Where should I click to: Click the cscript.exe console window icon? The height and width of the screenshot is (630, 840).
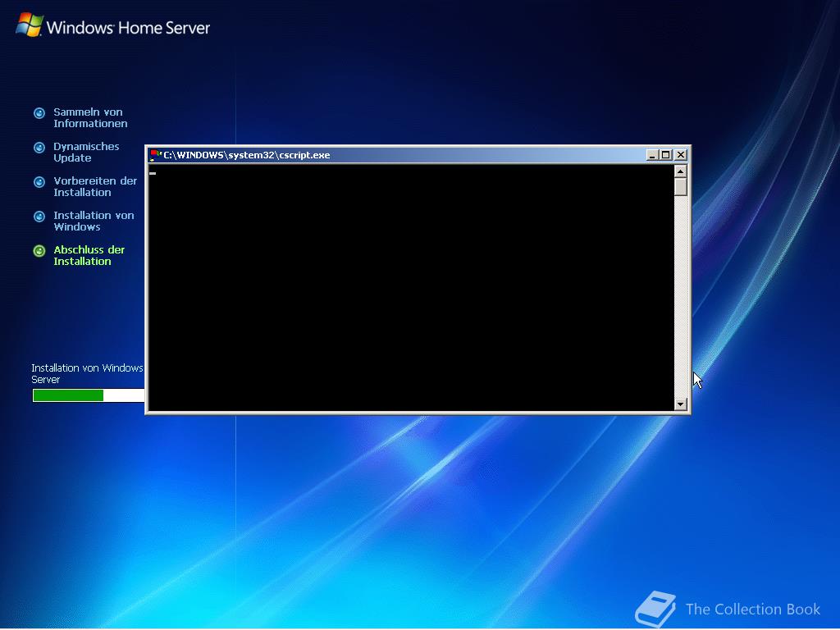(x=155, y=155)
